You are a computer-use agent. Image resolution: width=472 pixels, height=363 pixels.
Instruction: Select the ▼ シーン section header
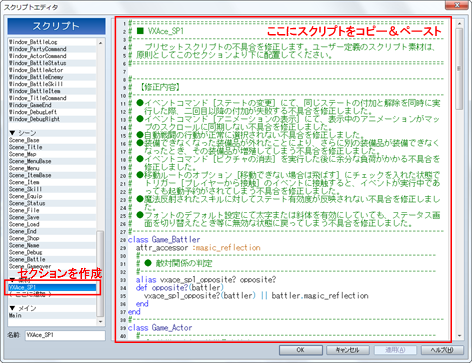(x=52, y=133)
